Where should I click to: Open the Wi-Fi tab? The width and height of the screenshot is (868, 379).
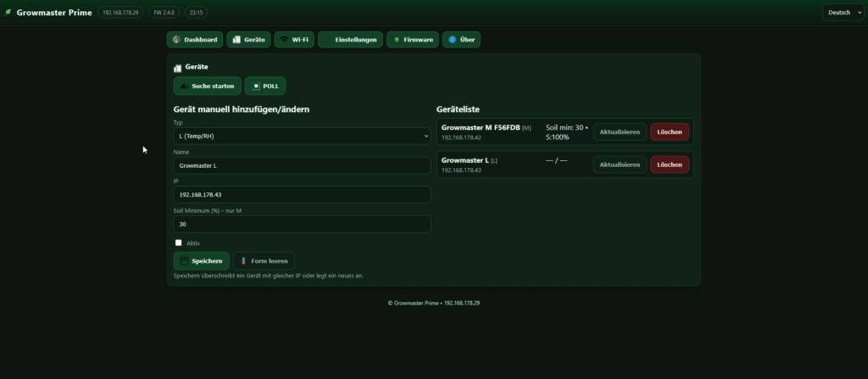click(294, 40)
